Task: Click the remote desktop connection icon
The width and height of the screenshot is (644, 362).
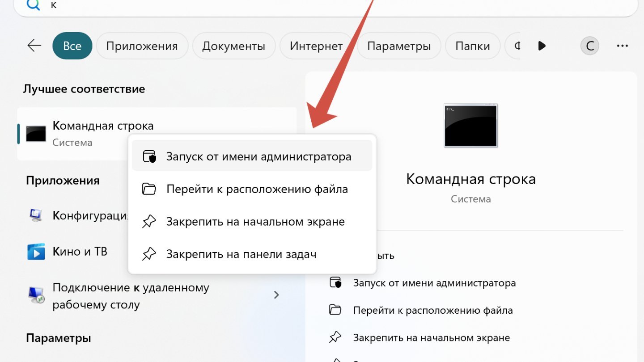Action: [36, 296]
